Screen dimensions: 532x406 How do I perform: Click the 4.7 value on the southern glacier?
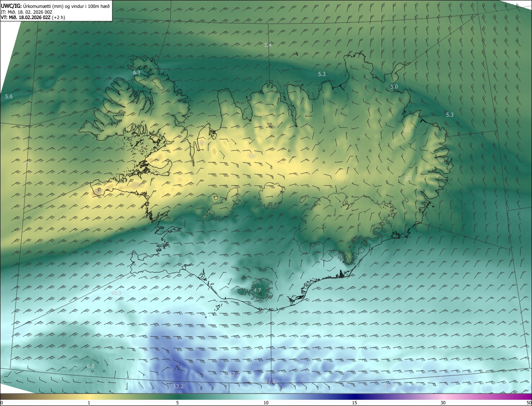pyautogui.click(x=257, y=291)
